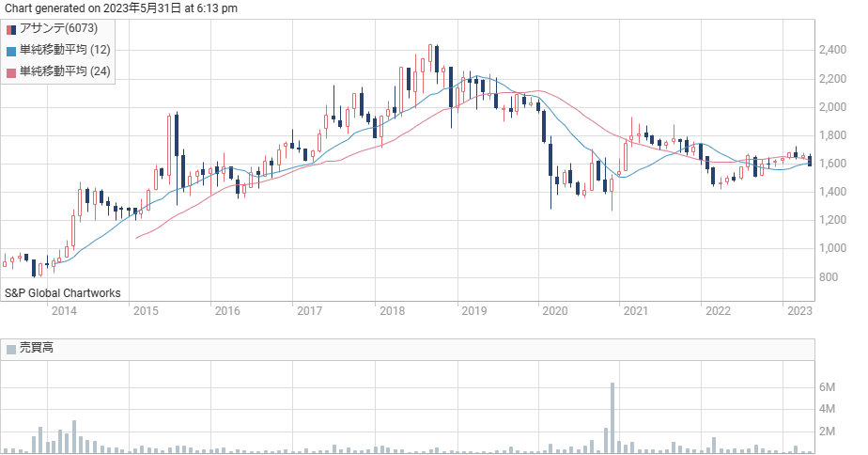Screen dimensions: 868x455
Task: Click the 2022 year axis label
Action: (718, 311)
